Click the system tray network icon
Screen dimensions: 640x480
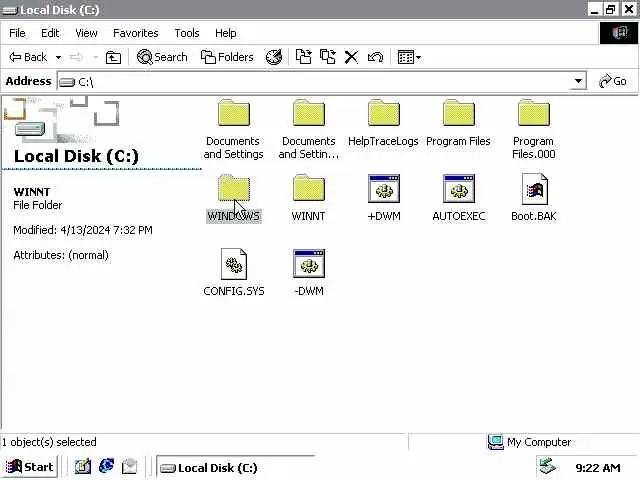click(x=547, y=467)
